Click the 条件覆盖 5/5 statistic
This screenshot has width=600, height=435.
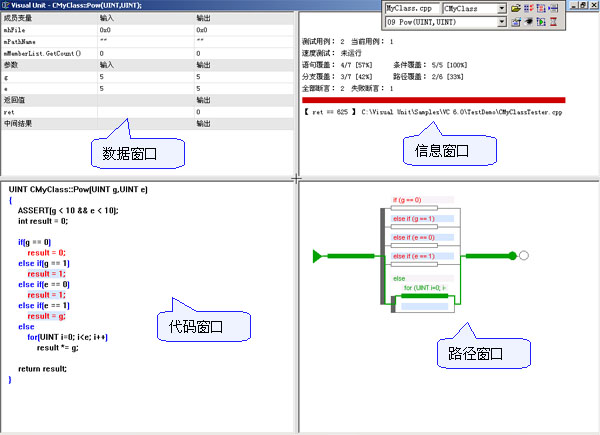tap(430, 65)
